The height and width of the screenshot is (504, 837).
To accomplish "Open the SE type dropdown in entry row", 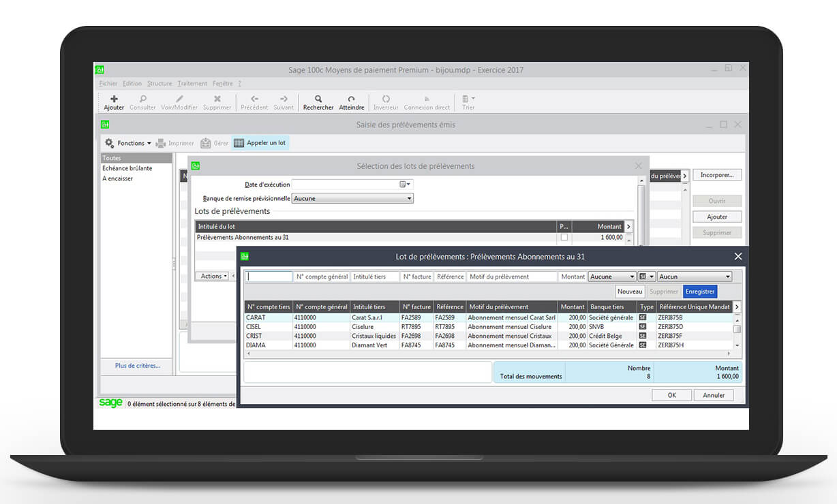I will [647, 277].
